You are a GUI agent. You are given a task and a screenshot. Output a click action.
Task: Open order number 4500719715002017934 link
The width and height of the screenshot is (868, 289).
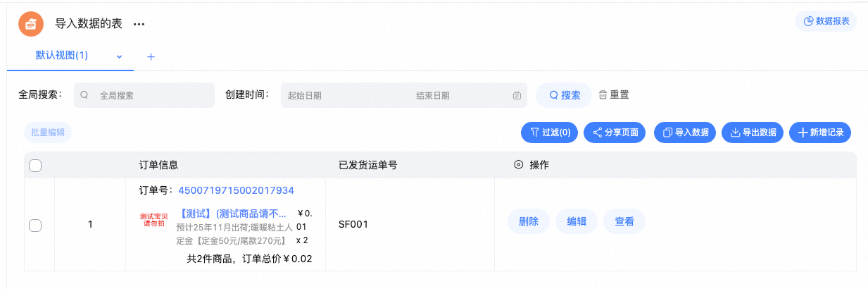point(236,190)
